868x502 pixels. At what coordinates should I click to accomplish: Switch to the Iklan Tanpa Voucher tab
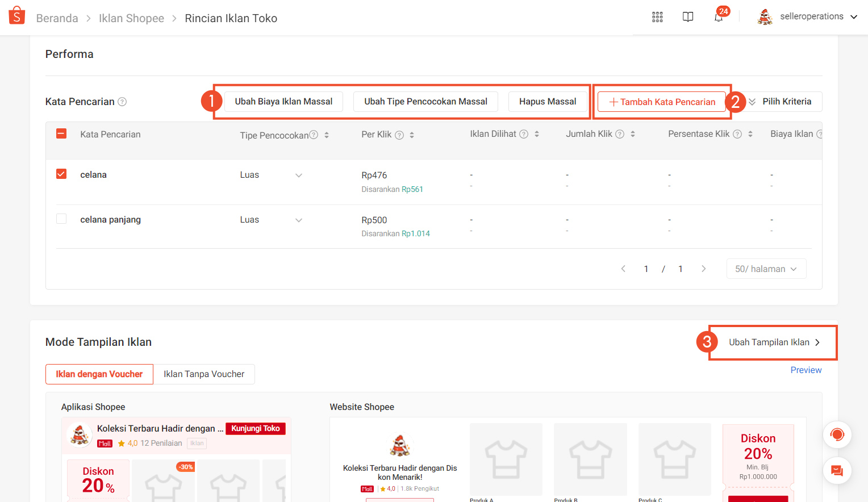204,374
